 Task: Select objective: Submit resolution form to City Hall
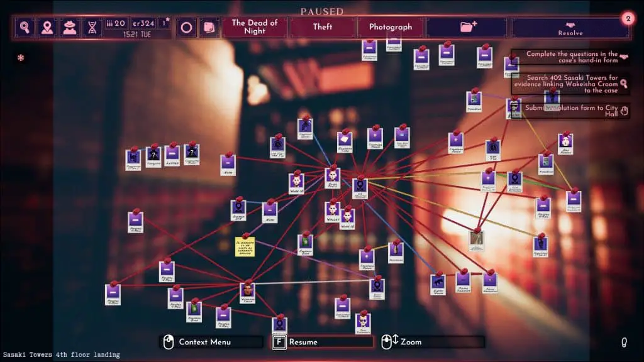click(571, 111)
